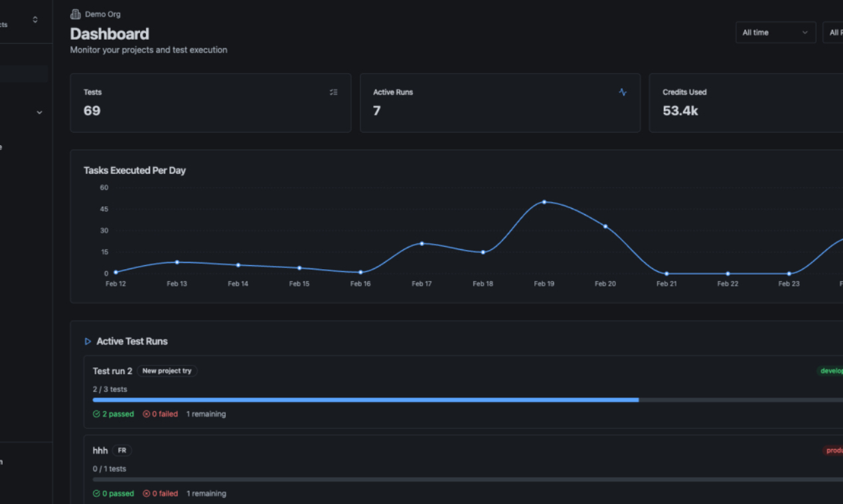Screen dimensions: 843x504
Task: Click the pulse icon in Active Runs card
Action: [x=623, y=92]
